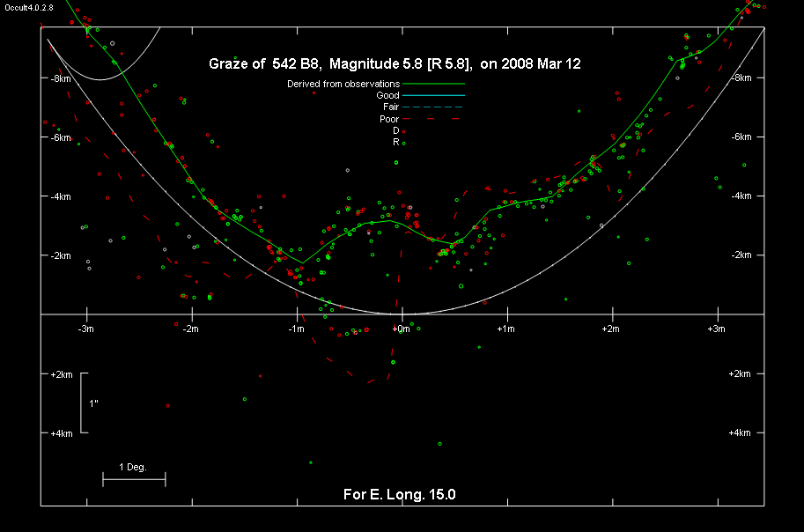Click the Occult4.0.2.8 version label
Viewport: 804px width, 532px height.
pyautogui.click(x=29, y=8)
